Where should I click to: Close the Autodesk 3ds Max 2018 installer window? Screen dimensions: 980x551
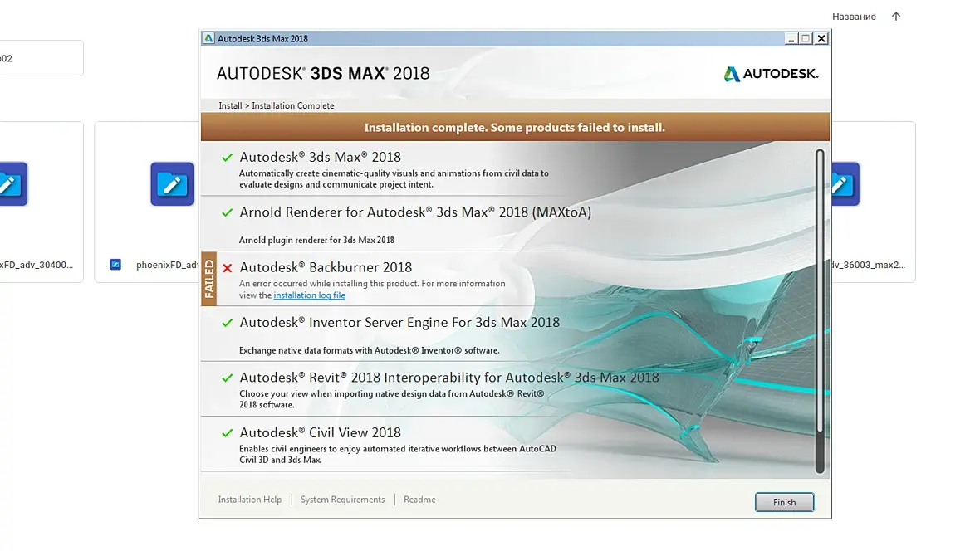click(x=821, y=39)
